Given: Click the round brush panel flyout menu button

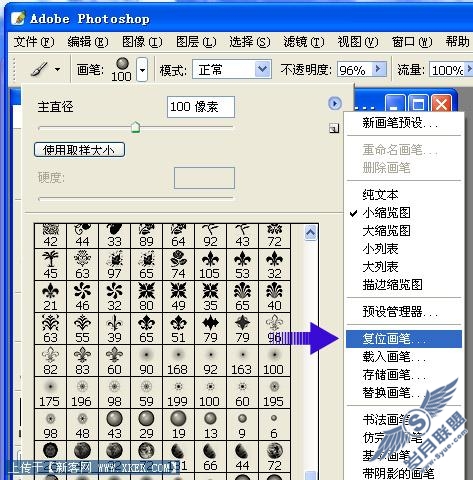Looking at the screenshot, I should 335,103.
